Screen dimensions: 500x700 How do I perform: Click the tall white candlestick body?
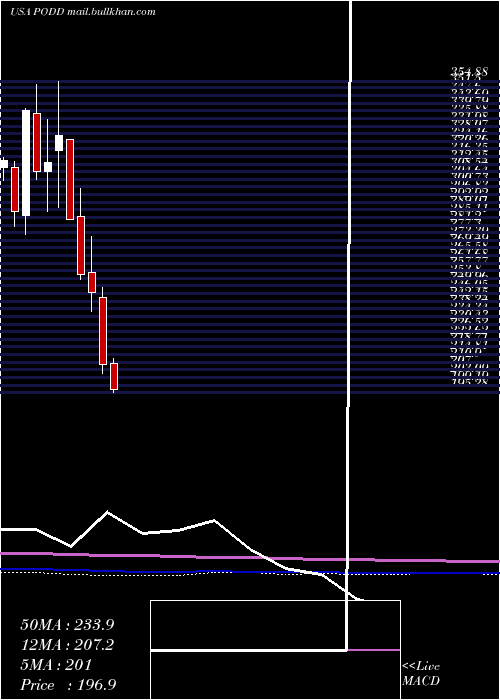click(x=26, y=163)
